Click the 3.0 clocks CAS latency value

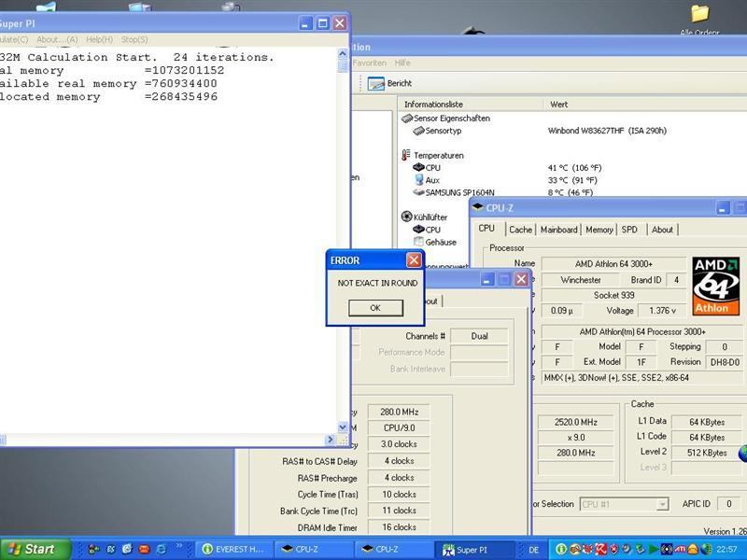[x=399, y=444]
